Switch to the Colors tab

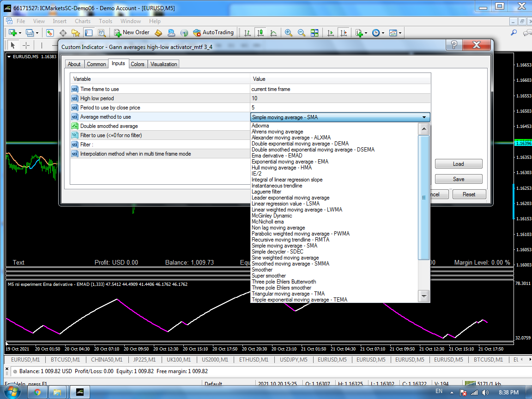pyautogui.click(x=137, y=64)
